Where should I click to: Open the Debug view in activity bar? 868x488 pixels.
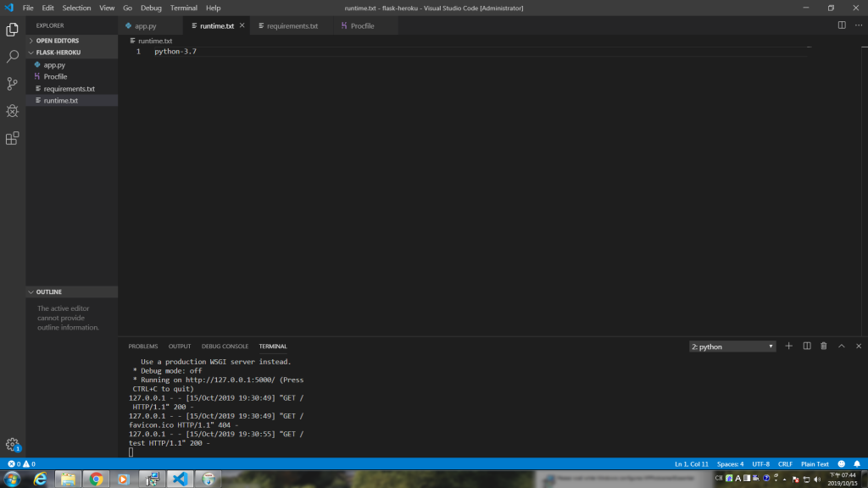(12, 111)
